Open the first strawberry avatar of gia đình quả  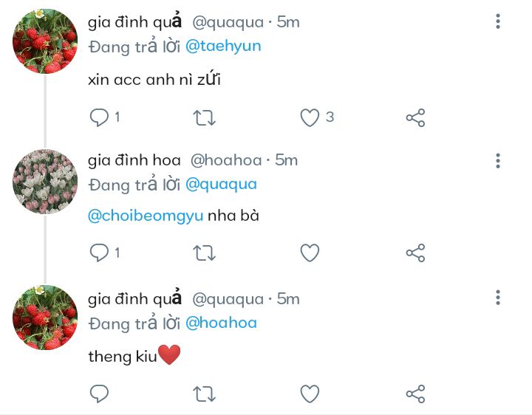(x=45, y=41)
